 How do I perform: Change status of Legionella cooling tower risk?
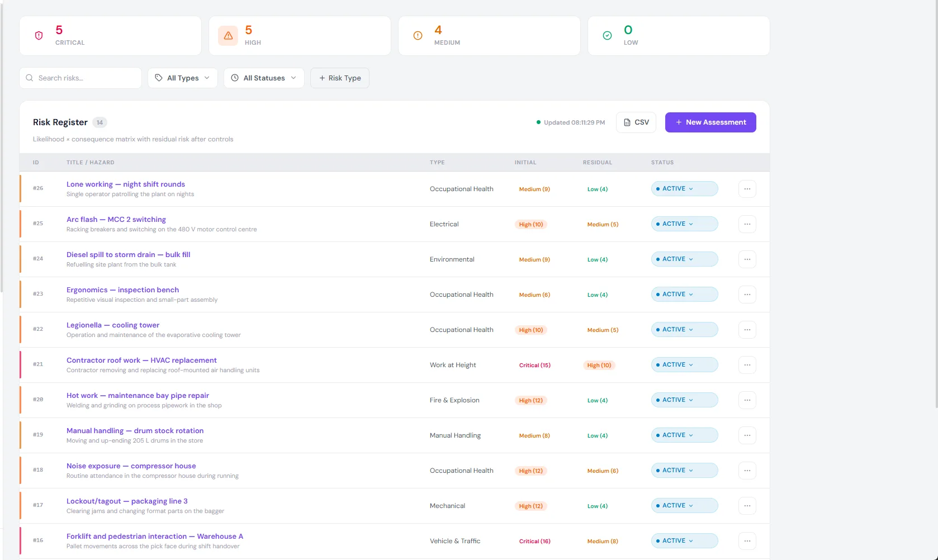[x=684, y=330]
